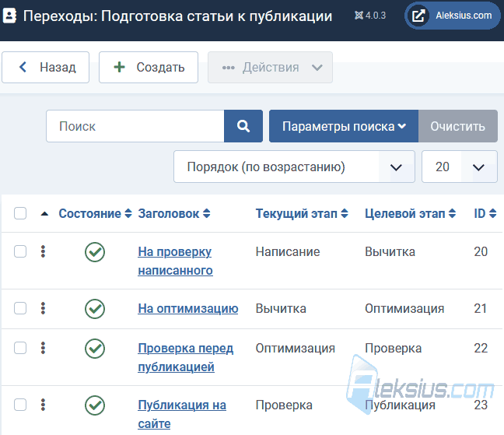
Task: Click the search magnifier button
Action: click(243, 126)
